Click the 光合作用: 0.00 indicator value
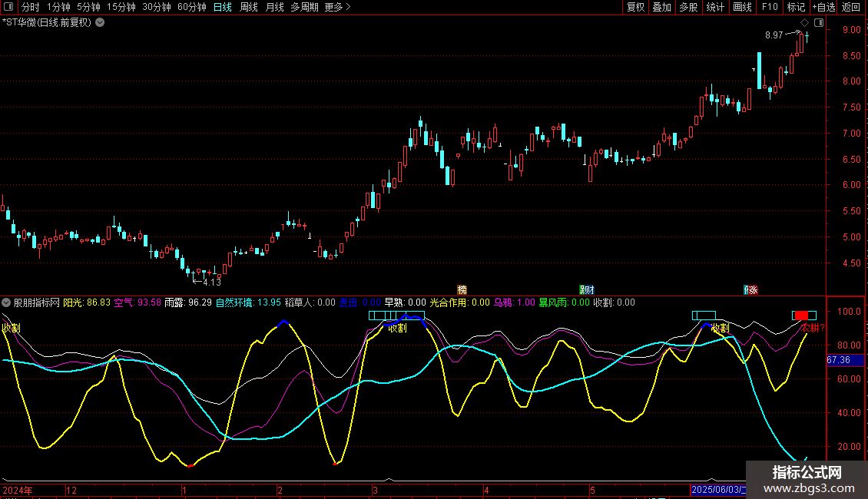This screenshot has width=868, height=499. pyautogui.click(x=460, y=302)
